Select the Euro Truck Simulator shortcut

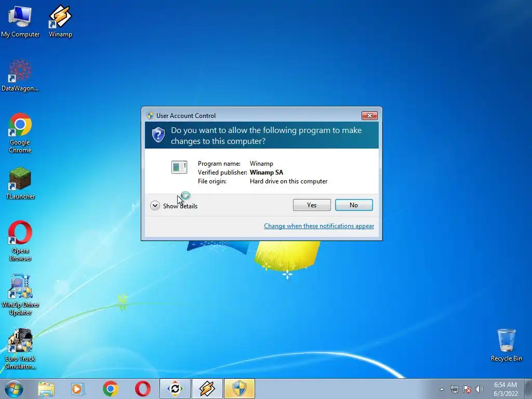pos(20,349)
